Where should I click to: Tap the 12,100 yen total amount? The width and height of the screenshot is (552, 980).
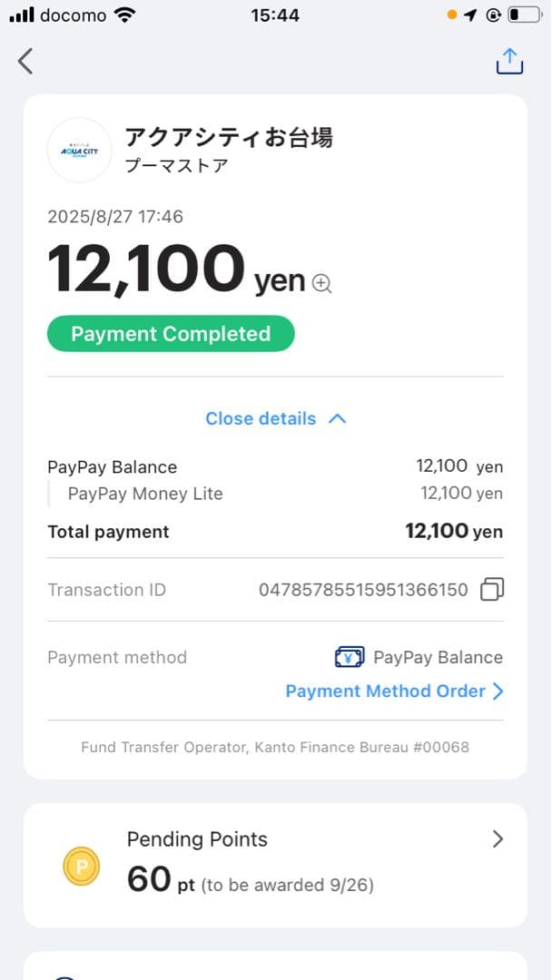pos(145,270)
